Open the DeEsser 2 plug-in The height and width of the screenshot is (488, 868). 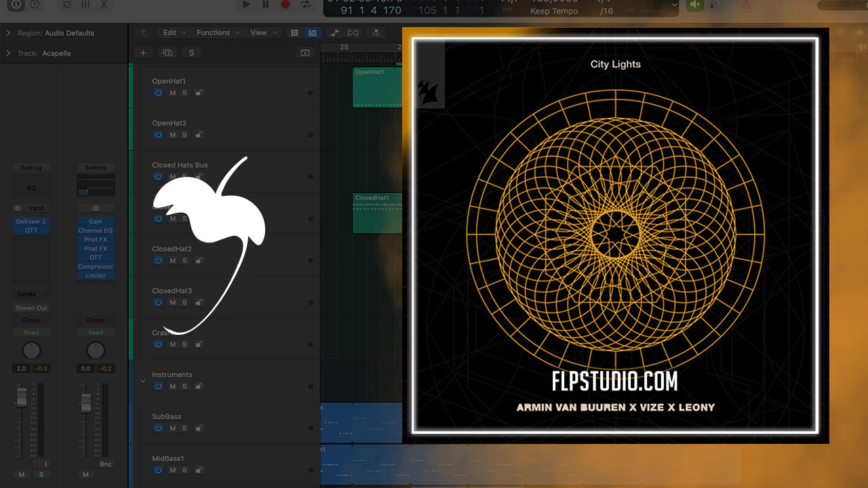pos(31,222)
